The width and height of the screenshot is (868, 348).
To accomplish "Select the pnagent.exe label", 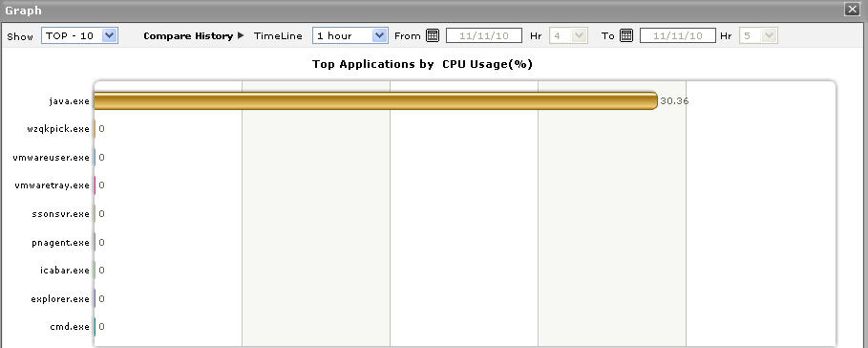I will coord(61,243).
